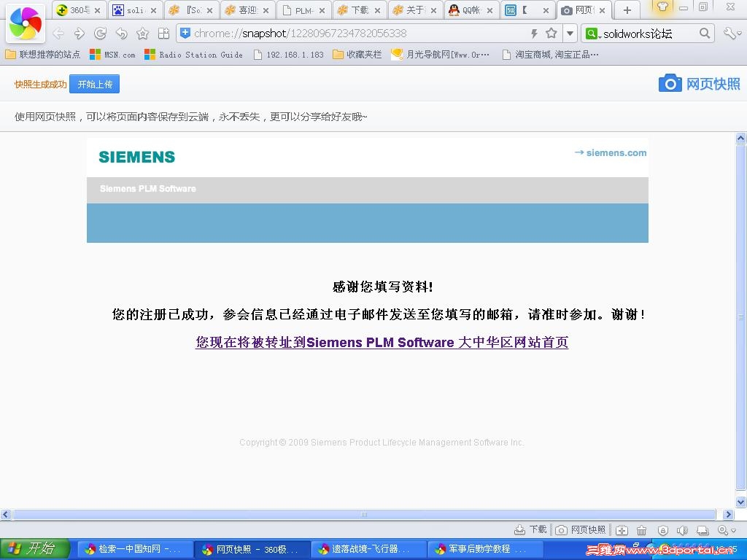Click the undo closed tab icon
The width and height of the screenshot is (747, 560).
pyautogui.click(x=122, y=34)
